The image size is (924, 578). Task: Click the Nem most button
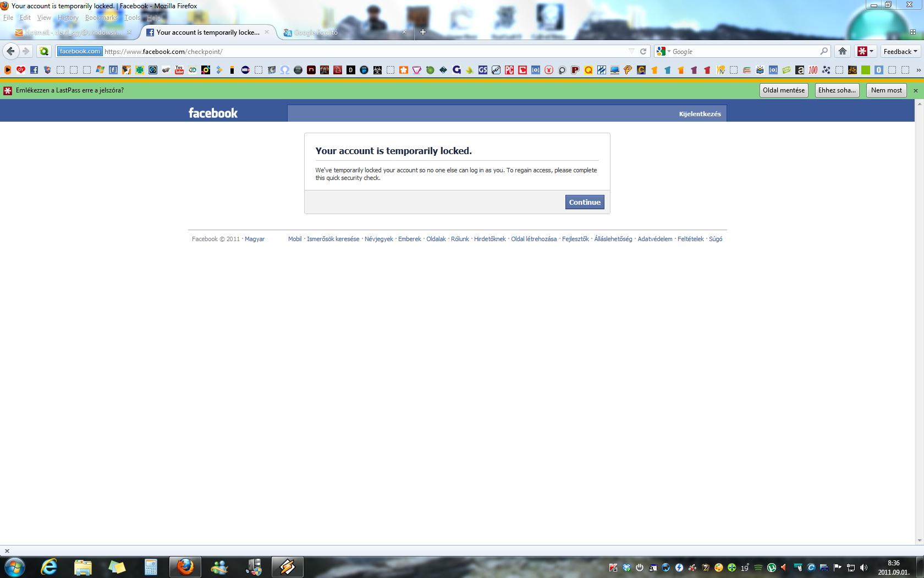point(887,90)
